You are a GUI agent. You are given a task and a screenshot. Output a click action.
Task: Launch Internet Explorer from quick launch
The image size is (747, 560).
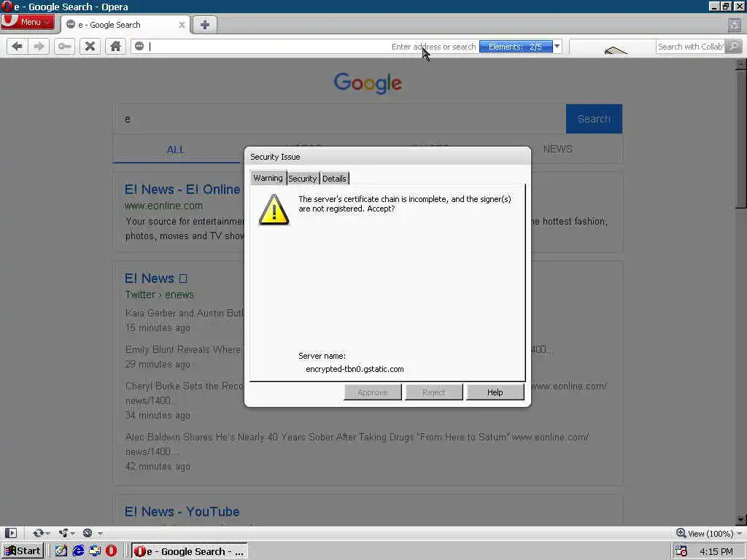click(78, 551)
